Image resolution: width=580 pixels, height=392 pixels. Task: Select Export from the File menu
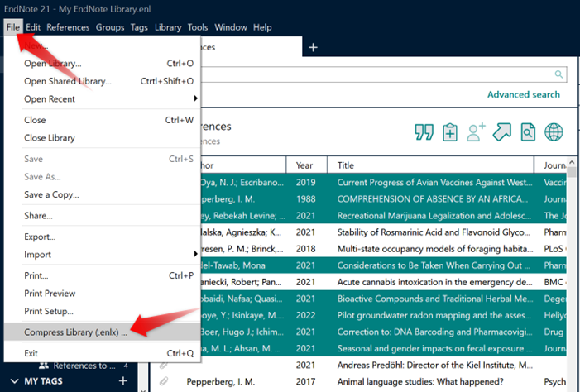40,237
